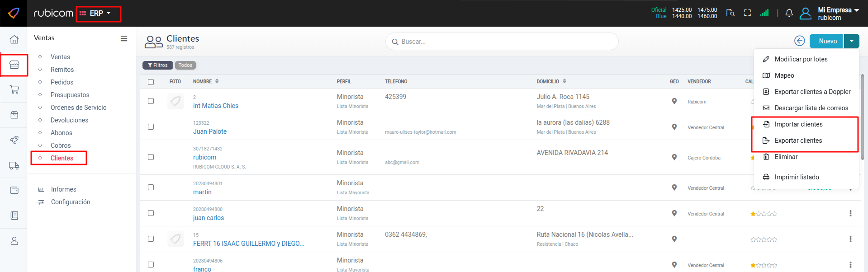Tick the checkbox for martin row
868x272 pixels.
[151, 188]
